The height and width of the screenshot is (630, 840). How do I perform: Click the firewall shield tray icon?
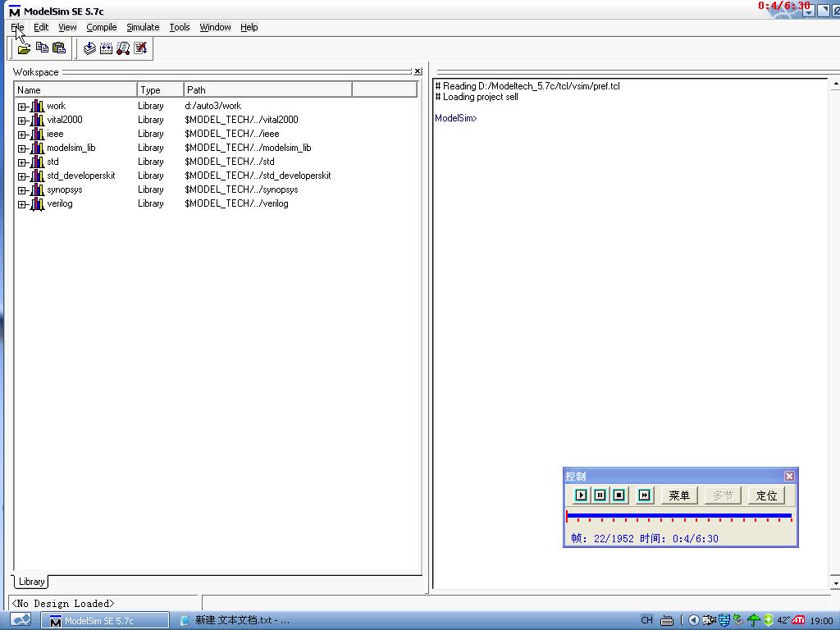coord(724,620)
